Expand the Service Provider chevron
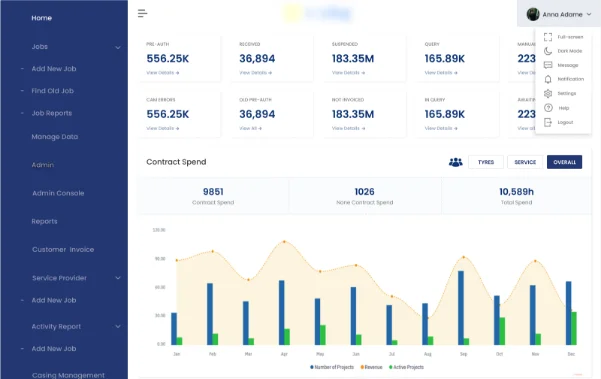The width and height of the screenshot is (601, 379). click(x=118, y=278)
